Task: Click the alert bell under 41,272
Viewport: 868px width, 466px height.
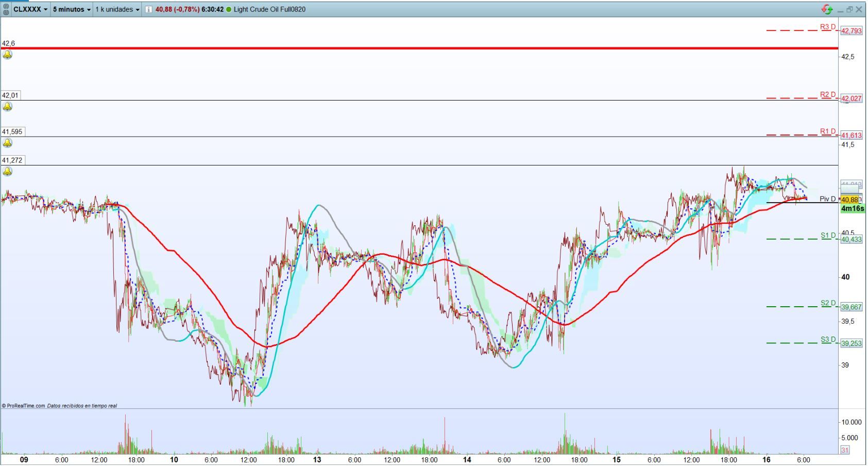Action: pyautogui.click(x=7, y=171)
